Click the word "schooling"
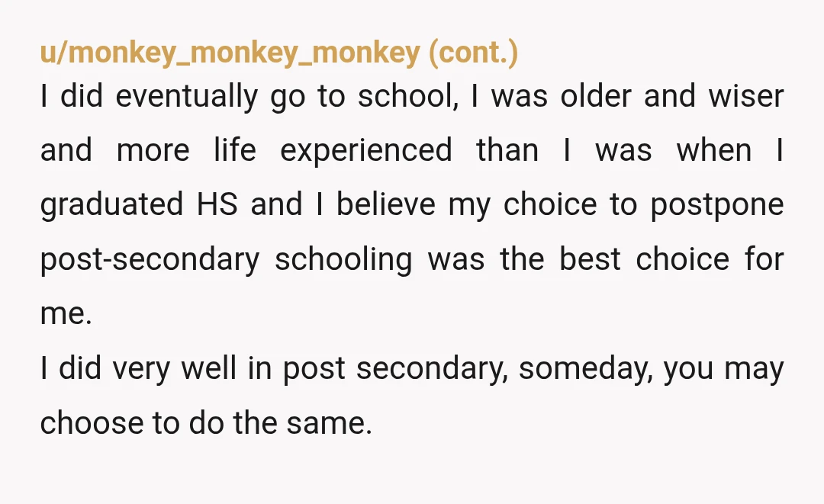Image resolution: width=824 pixels, height=504 pixels. click(343, 260)
